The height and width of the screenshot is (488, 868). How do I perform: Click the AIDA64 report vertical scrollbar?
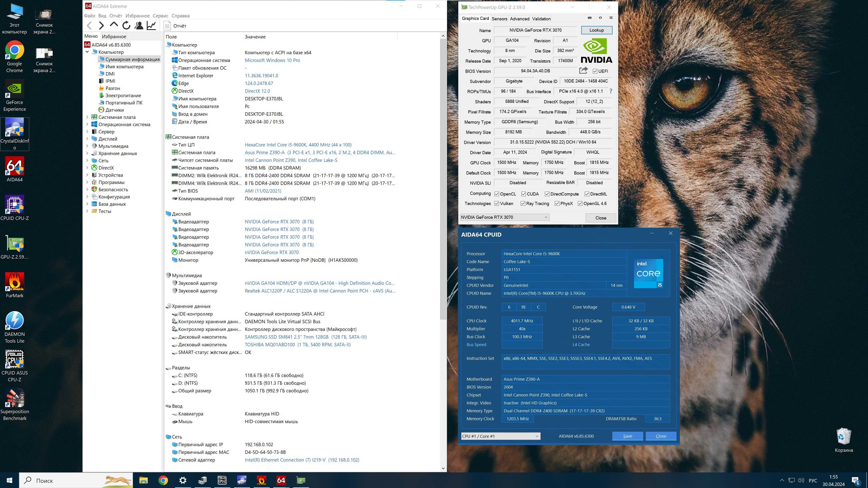443,179
